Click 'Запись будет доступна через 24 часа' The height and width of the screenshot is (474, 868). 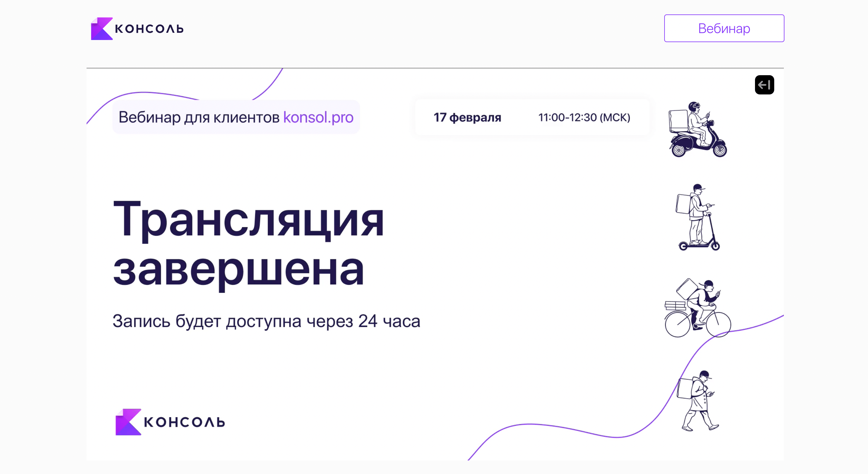266,321
